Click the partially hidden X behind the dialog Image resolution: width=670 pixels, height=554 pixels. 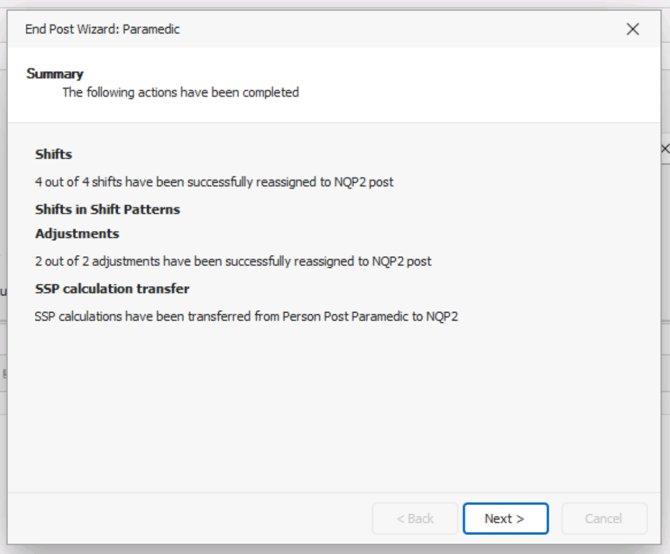coord(665,148)
